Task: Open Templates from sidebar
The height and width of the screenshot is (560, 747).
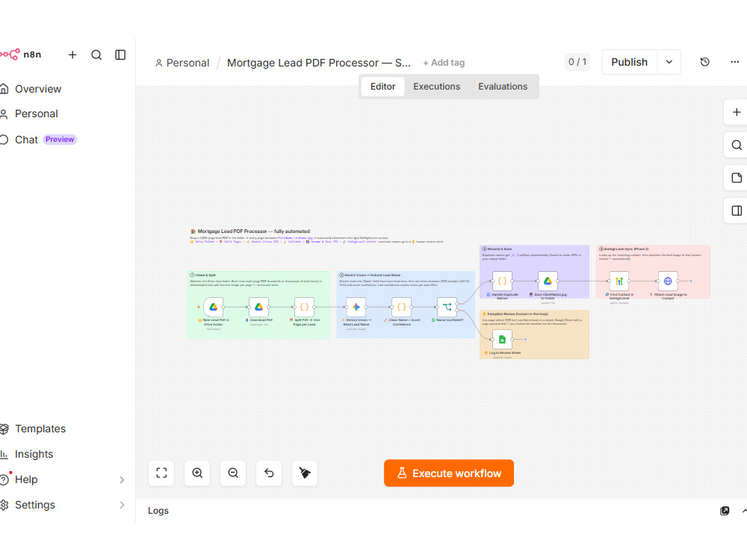Action: coord(34,429)
